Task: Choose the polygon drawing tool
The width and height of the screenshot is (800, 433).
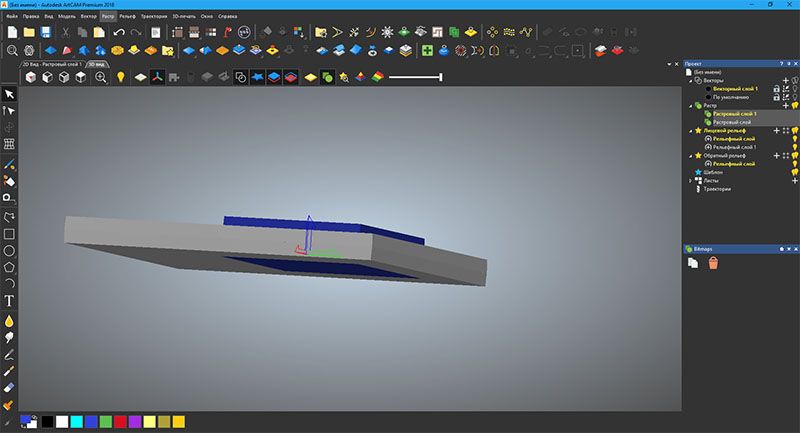Action: (x=9, y=267)
